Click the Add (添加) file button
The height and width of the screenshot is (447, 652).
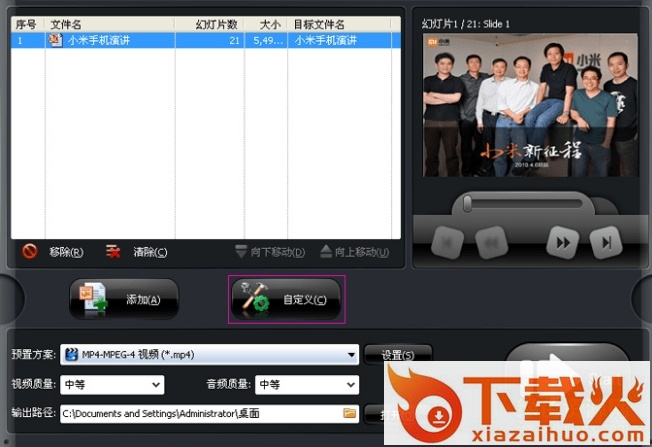click(124, 299)
